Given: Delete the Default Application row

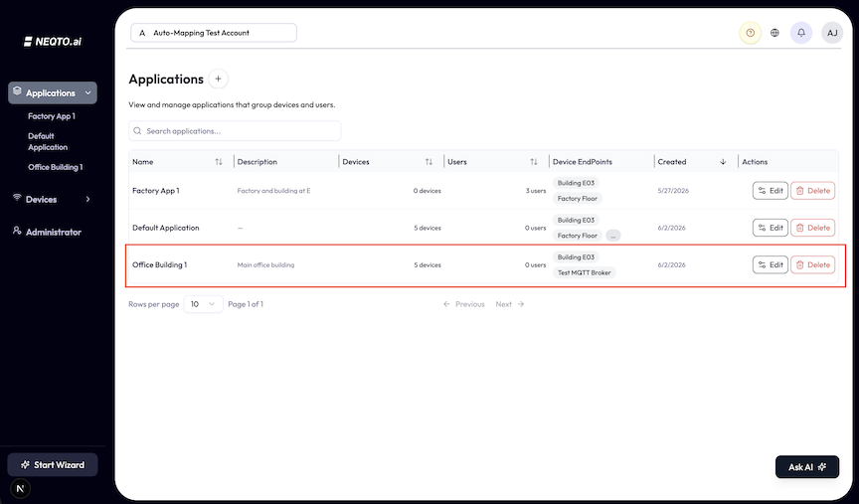Looking at the screenshot, I should pyautogui.click(x=813, y=228).
